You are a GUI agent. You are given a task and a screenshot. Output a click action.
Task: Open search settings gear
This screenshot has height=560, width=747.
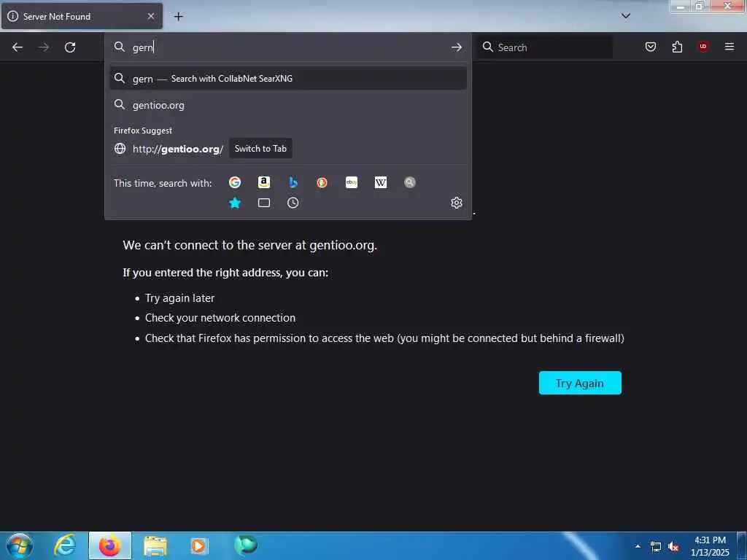[457, 203]
